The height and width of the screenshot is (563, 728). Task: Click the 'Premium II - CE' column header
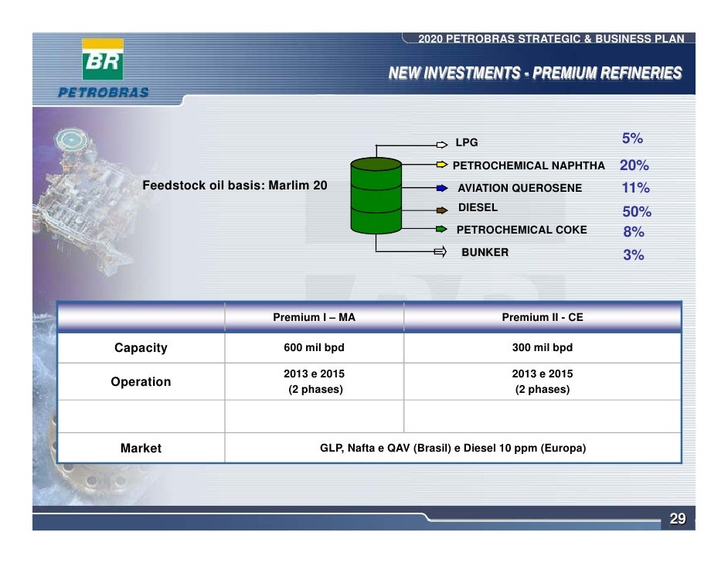[x=543, y=317]
